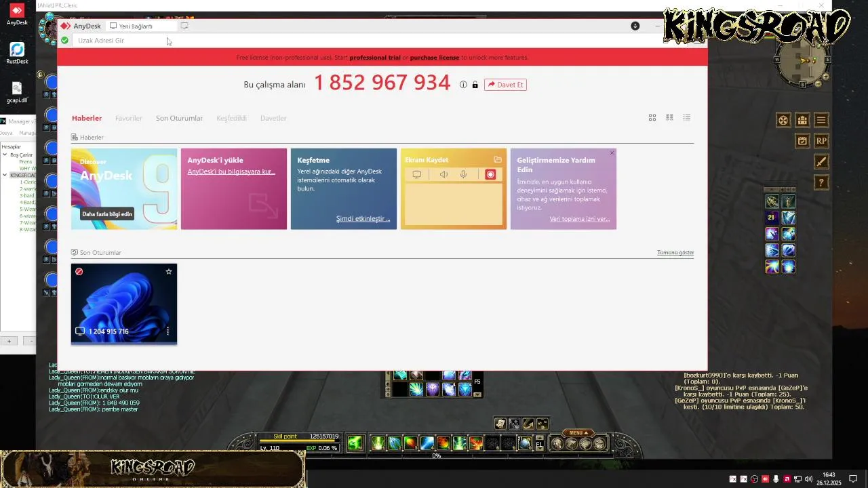Viewport: 868px width, 488px height.
Task: Open the AnyDesk desktop shortcut
Action: pos(17,14)
